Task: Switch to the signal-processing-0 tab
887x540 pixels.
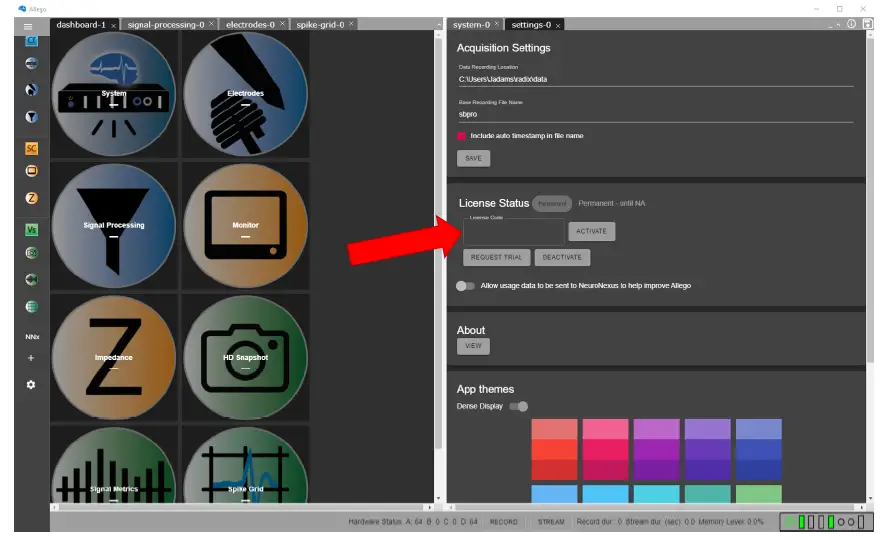Action: tap(166, 25)
